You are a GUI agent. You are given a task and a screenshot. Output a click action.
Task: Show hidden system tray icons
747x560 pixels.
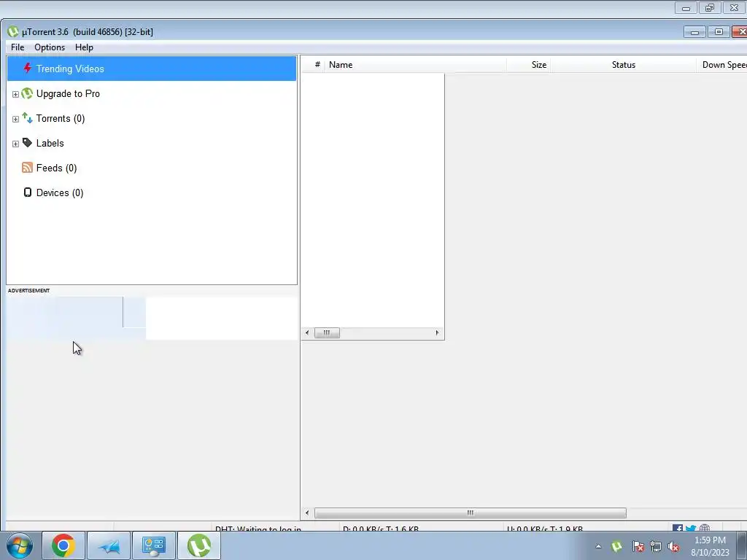[x=598, y=546]
